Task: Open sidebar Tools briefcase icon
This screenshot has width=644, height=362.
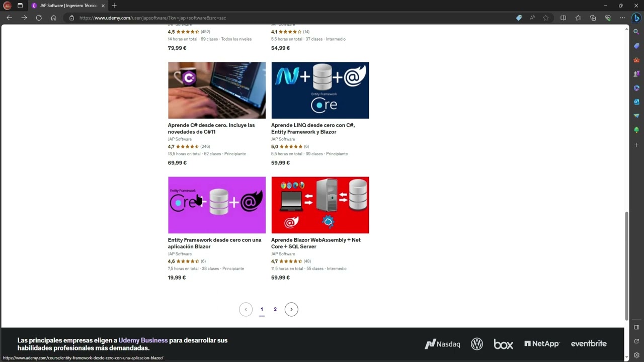Action: point(636,59)
